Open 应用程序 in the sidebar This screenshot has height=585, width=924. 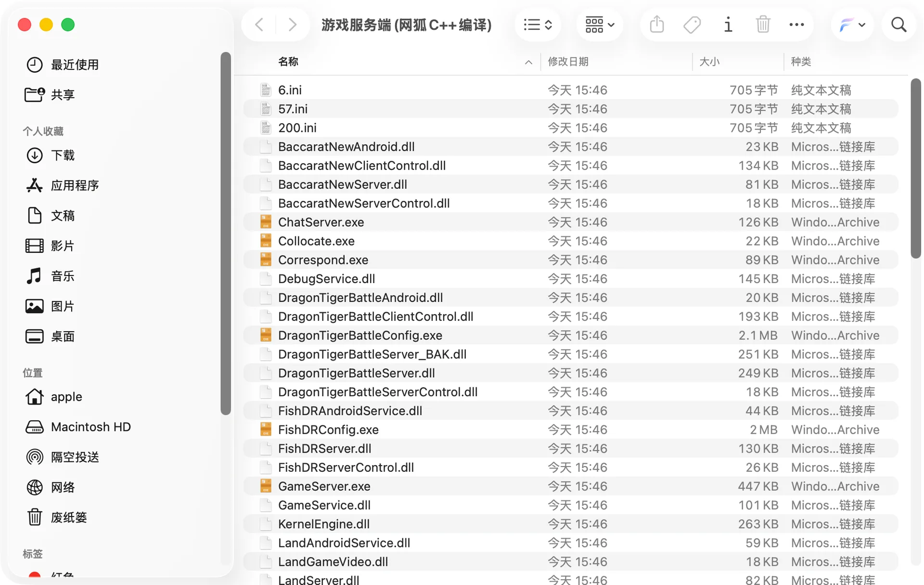(63, 185)
